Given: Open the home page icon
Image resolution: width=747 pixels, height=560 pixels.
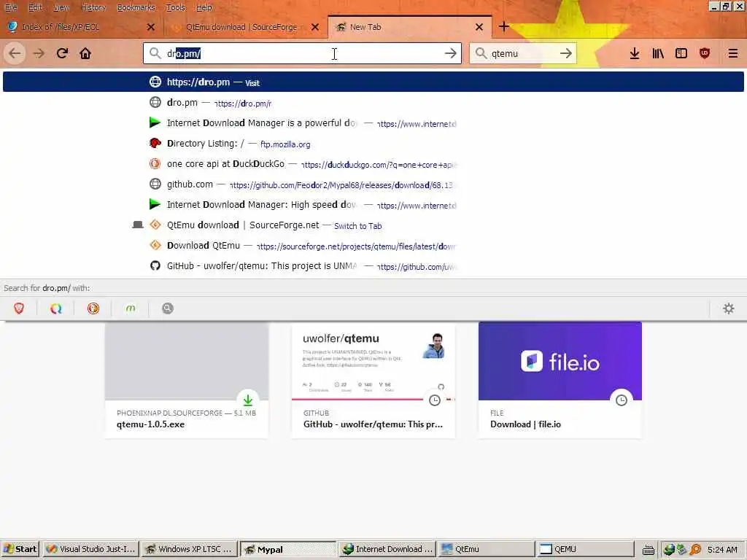Looking at the screenshot, I should click(x=85, y=53).
